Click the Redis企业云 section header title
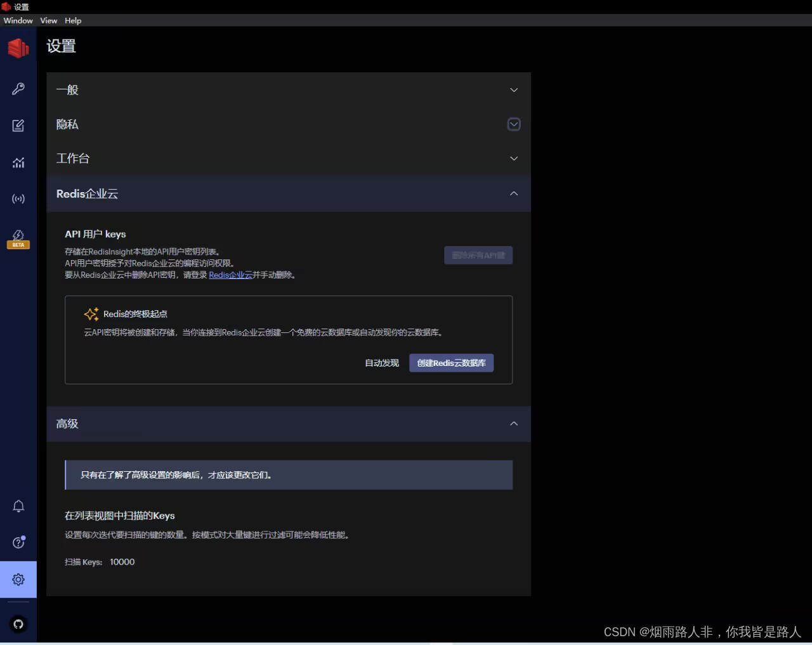 pos(87,194)
